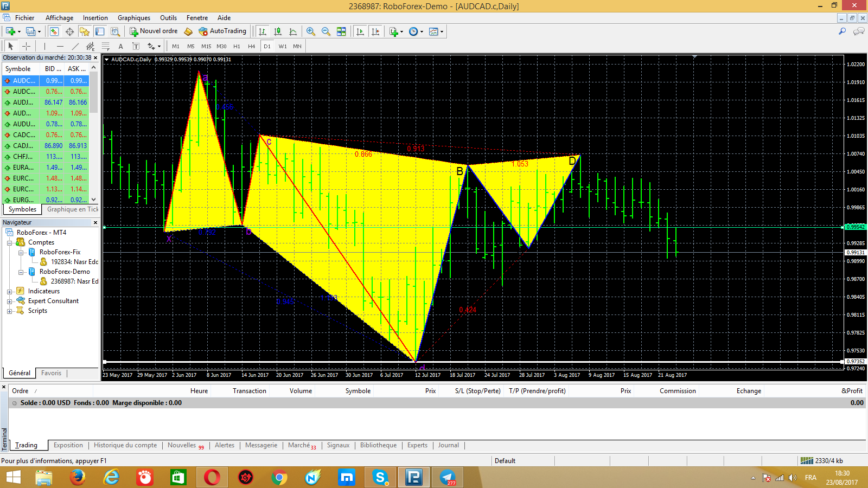
Task: Toggle the AutoTrading button
Action: [x=222, y=31]
